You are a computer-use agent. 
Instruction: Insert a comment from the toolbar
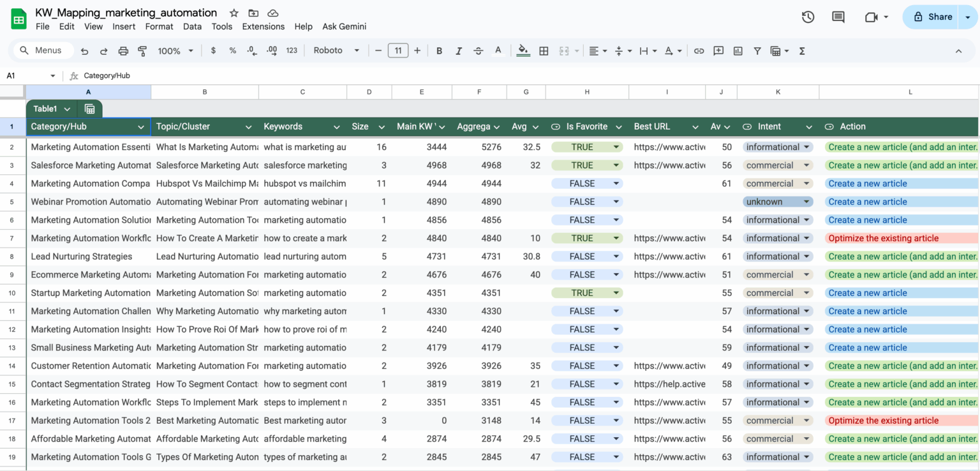coord(718,50)
